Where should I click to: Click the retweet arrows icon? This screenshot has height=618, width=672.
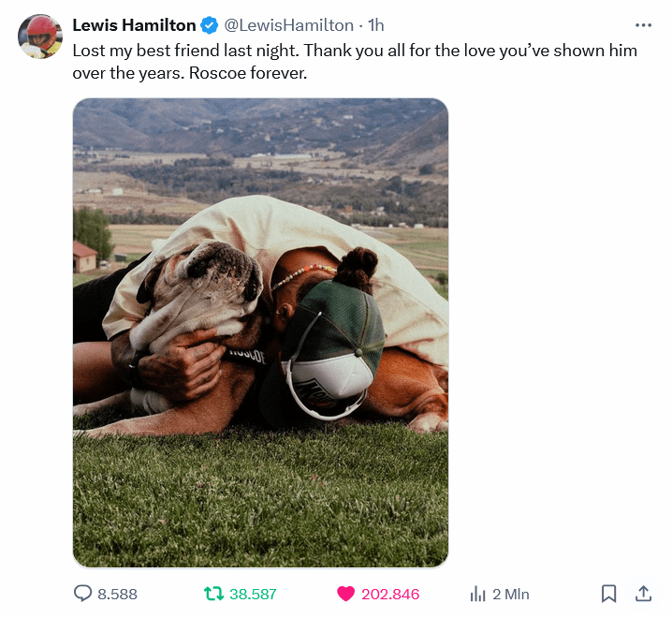click(213, 594)
